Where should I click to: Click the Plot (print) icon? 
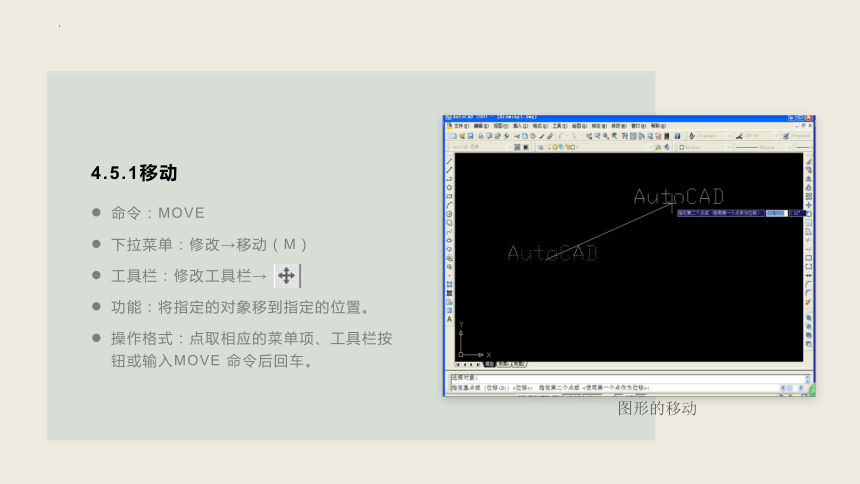tap(481, 136)
